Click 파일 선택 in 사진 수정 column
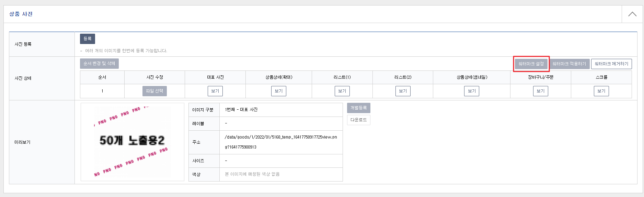The height and width of the screenshot is (197, 644). click(x=154, y=91)
